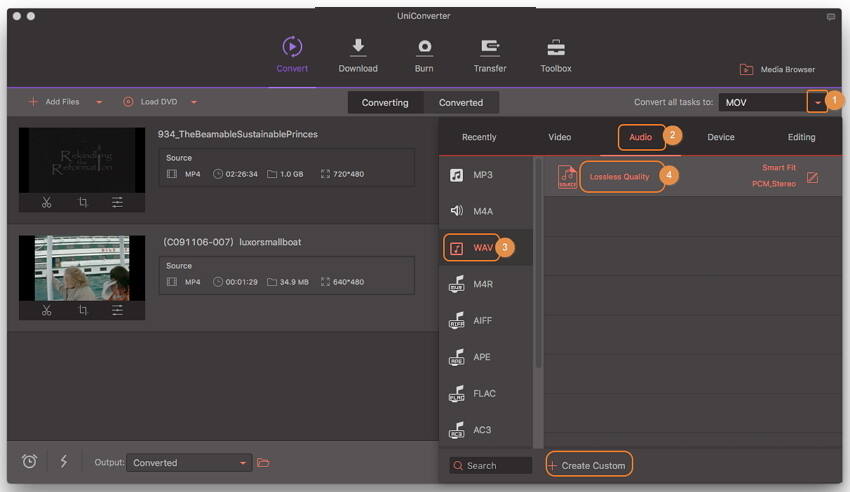Select the Editing format tab
Image resolution: width=850 pixels, height=492 pixels.
[801, 137]
